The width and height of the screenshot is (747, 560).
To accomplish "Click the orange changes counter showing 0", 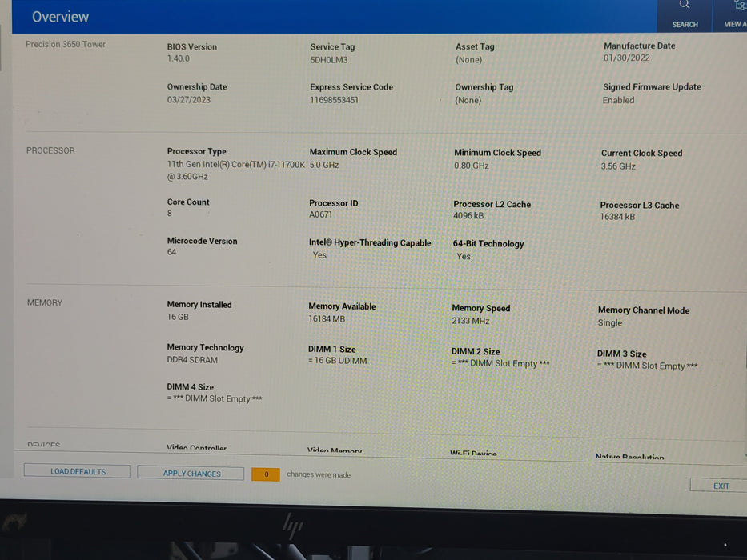I will 266,474.
